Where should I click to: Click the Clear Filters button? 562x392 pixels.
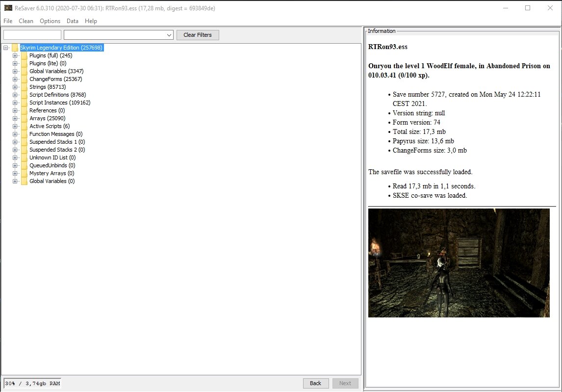(x=198, y=35)
